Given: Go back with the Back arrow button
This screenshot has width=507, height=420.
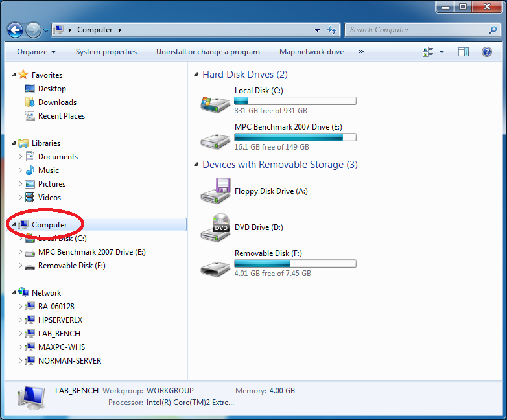Looking at the screenshot, I should pos(15,30).
